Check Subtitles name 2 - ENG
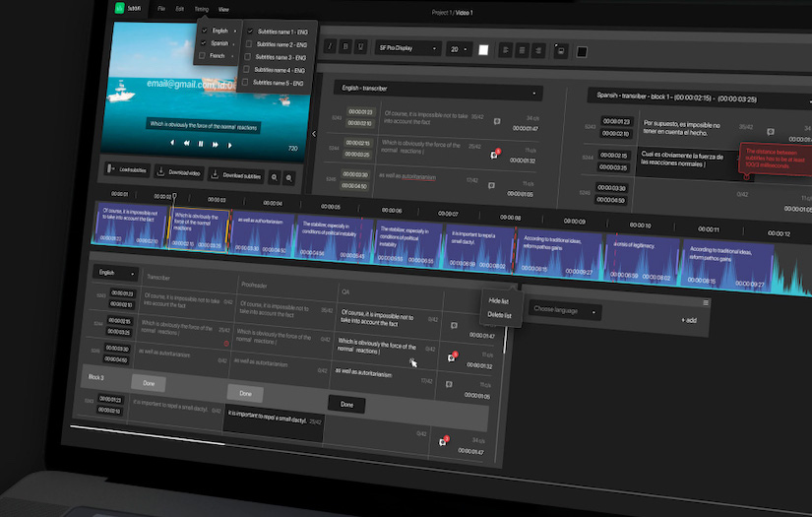The height and width of the screenshot is (517, 812). pos(249,44)
